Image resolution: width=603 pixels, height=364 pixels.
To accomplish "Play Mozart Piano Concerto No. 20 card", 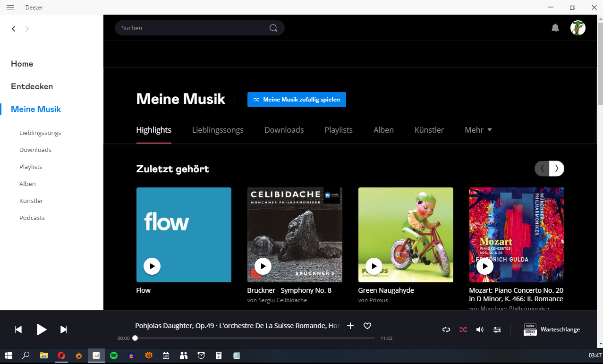I will (x=485, y=266).
